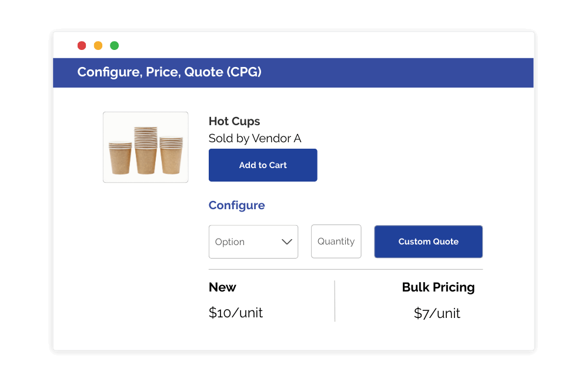This screenshot has height=382, width=588.
Task: Click the $7/unit bulk price
Action: tap(437, 313)
